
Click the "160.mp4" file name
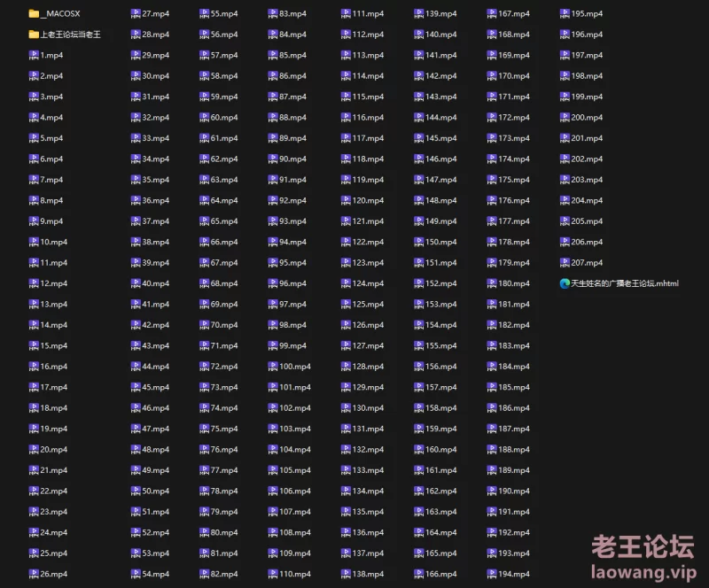(x=440, y=449)
